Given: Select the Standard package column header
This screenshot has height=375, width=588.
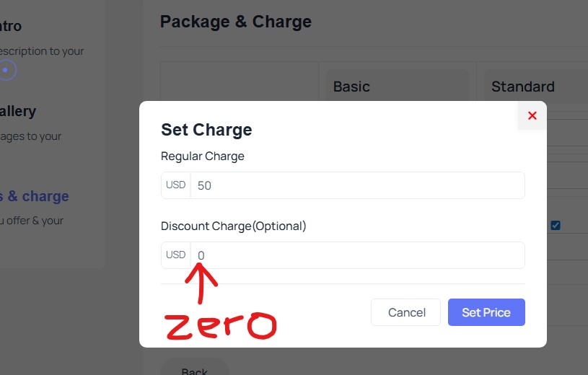Looking at the screenshot, I should [523, 87].
